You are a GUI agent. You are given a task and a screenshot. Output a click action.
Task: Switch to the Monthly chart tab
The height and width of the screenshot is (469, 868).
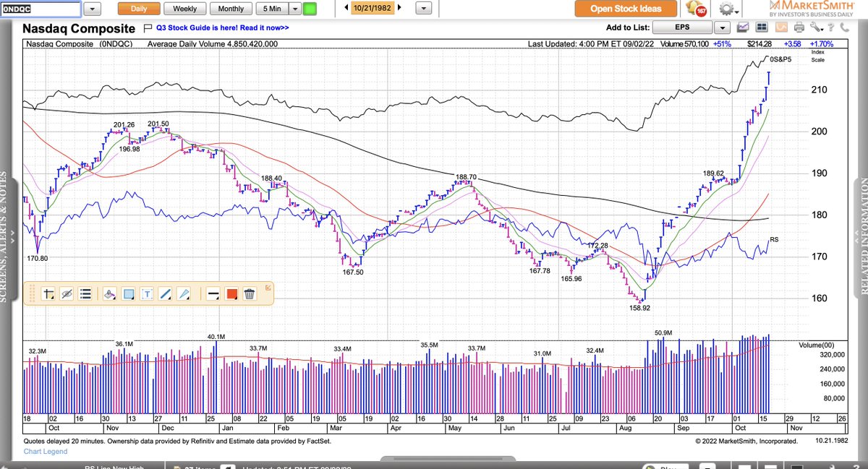[230, 8]
